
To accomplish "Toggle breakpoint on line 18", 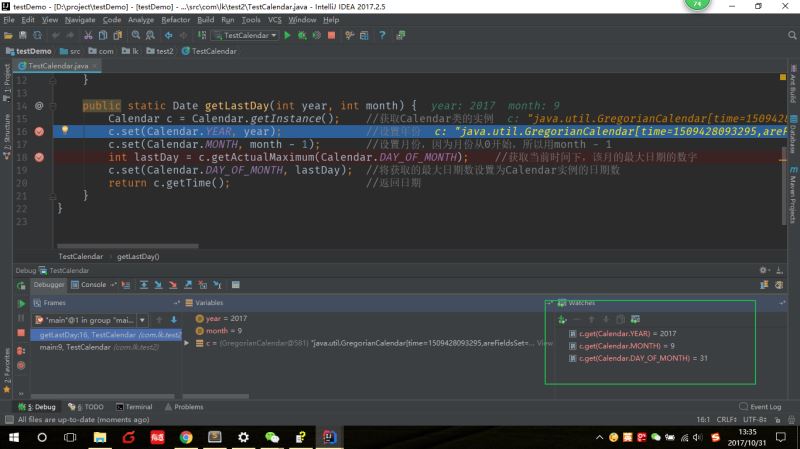I will click(39, 157).
